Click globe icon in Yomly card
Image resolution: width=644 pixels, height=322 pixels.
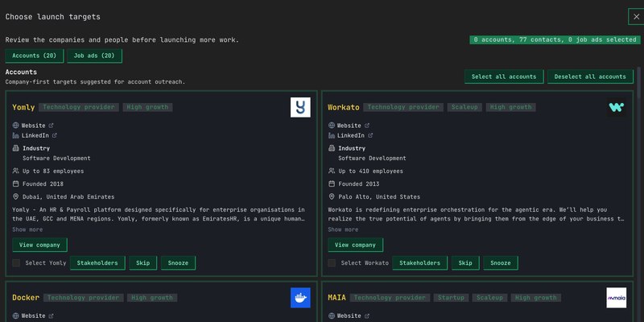tap(15, 126)
